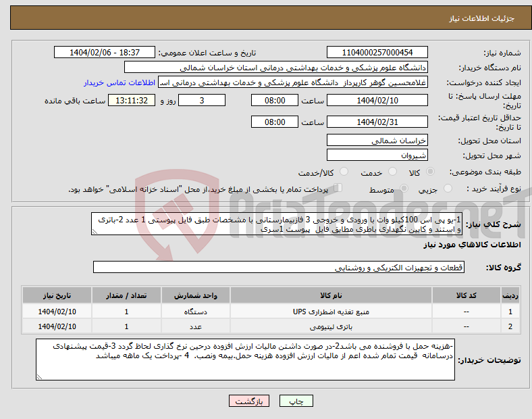The width and height of the screenshot is (532, 419).
Task: Click the price validity hour 08:00 field
Action: click(x=275, y=122)
